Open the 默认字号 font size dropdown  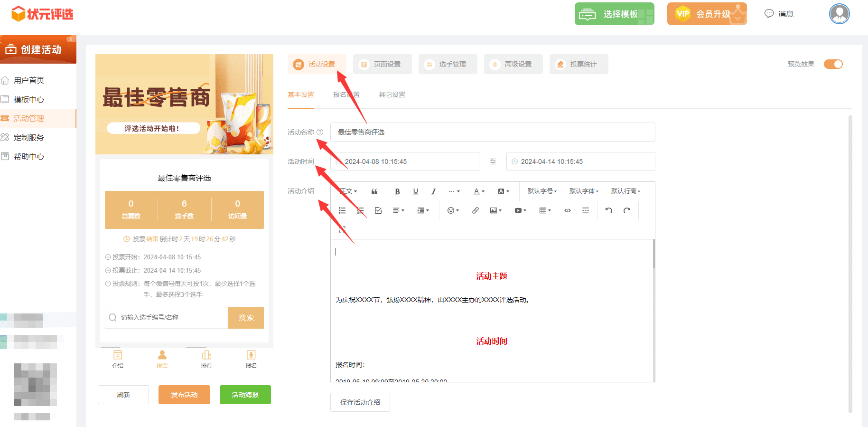[542, 191]
